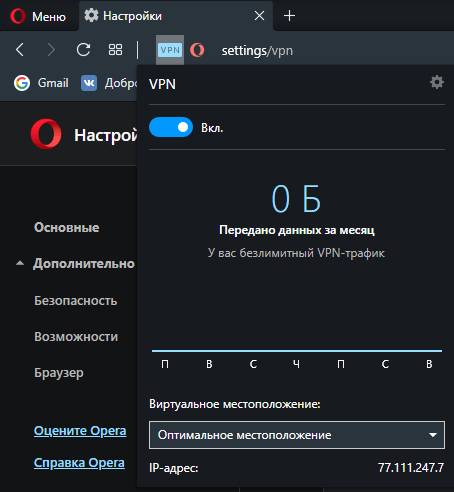Click Передано данных за месяц label
The height and width of the screenshot is (492, 454).
[297, 230]
